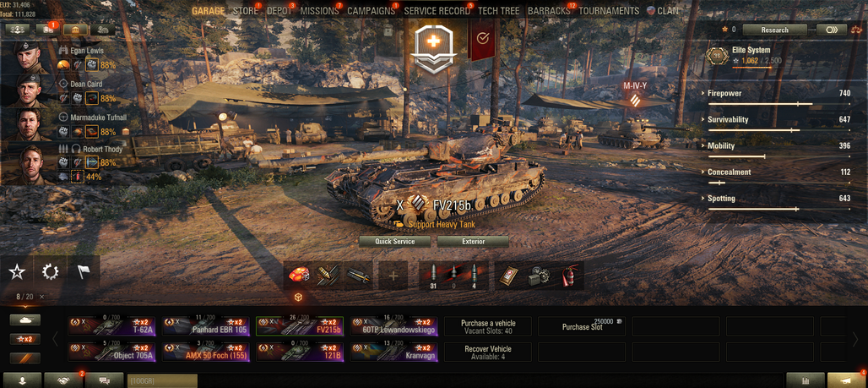Click the favorites star icon
Screen dimensions: 868x388
coord(17,271)
